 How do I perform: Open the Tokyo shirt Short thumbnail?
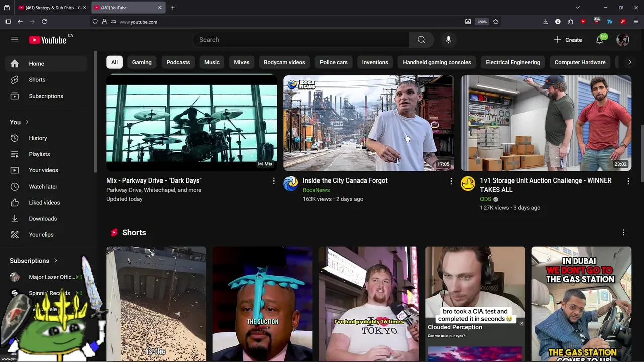(369, 304)
